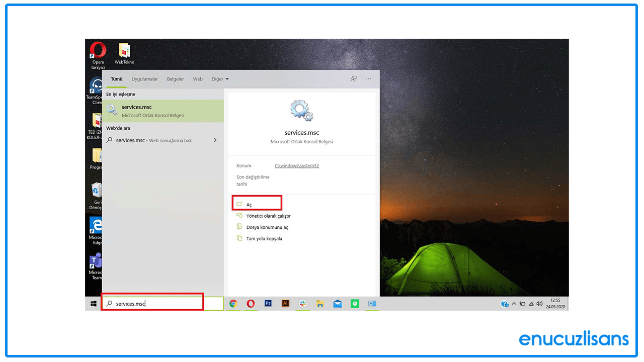Open Spotify from the taskbar
The width and height of the screenshot is (644, 362).
point(355,304)
